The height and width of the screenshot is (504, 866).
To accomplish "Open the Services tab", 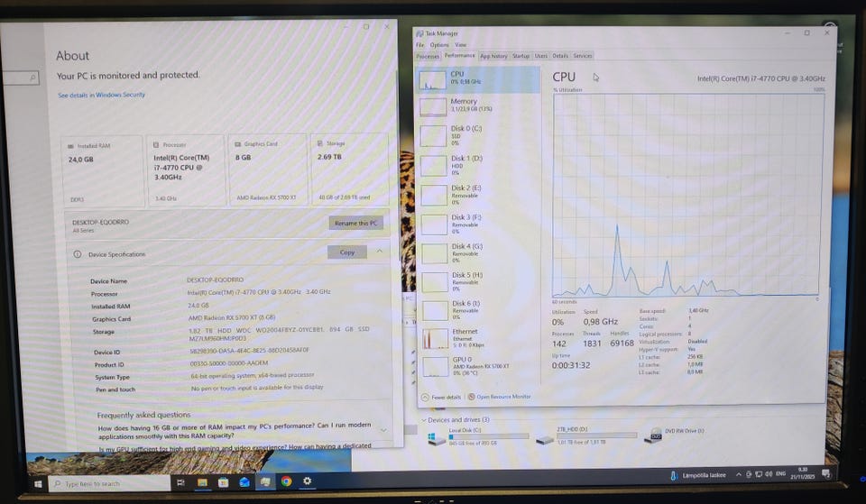I will pos(583,56).
